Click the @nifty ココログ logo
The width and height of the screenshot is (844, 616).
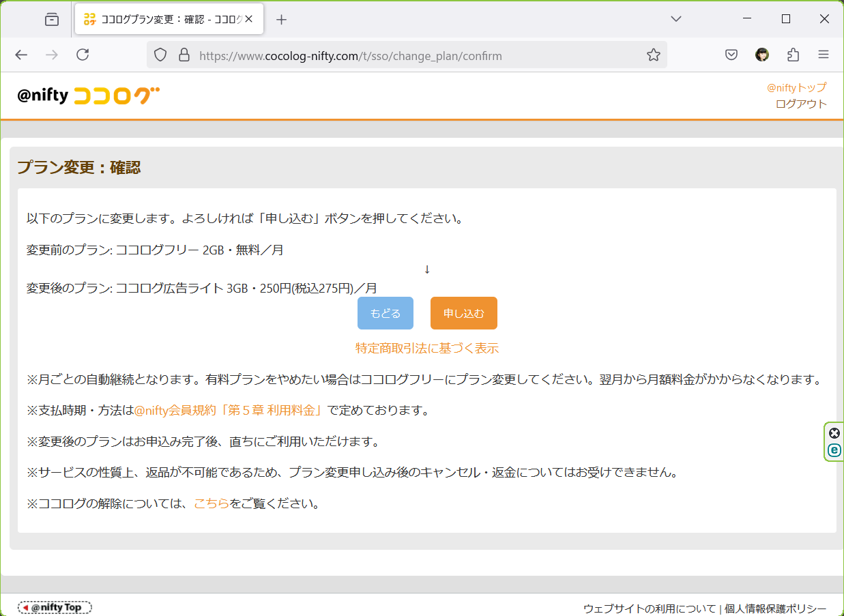pyautogui.click(x=89, y=96)
